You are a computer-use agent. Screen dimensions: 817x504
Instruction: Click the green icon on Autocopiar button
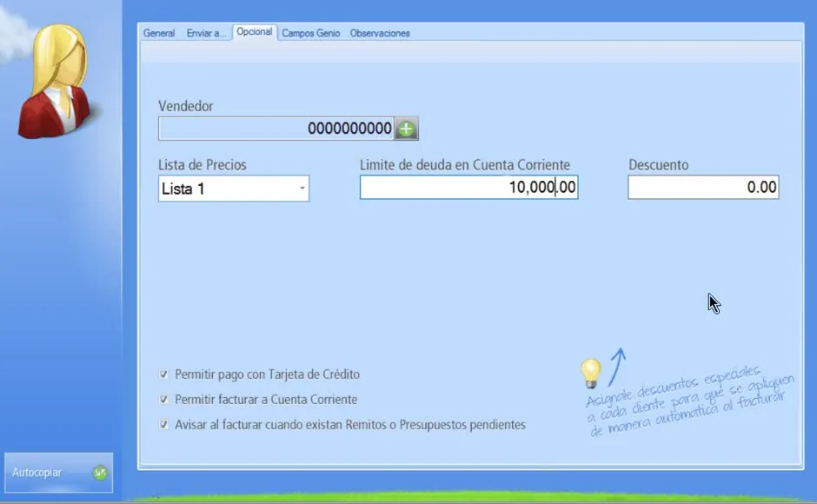click(x=100, y=473)
